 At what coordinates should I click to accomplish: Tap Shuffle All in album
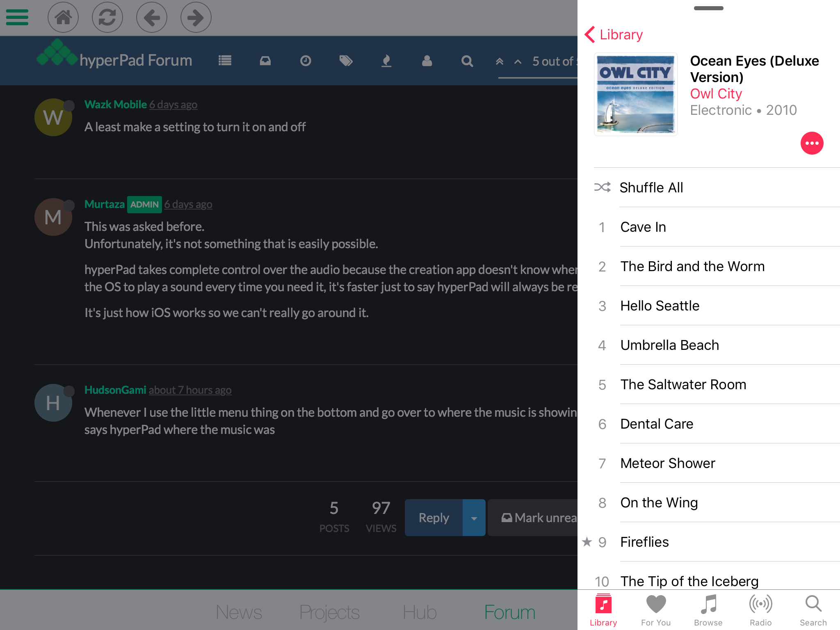(651, 187)
